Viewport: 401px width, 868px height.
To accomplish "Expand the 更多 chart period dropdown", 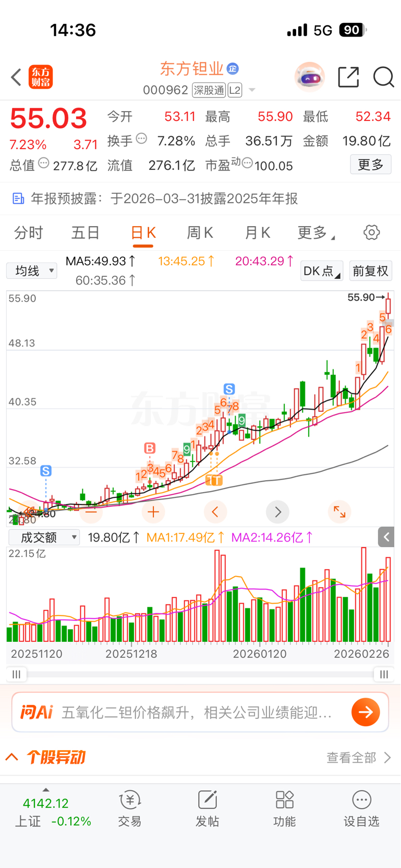I will click(316, 233).
